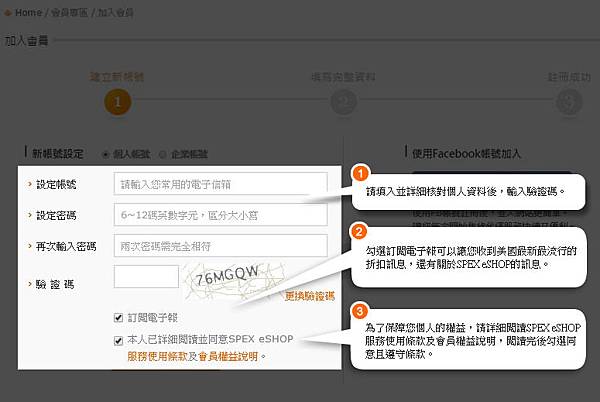The image size is (600, 402).
Task: Click the captcha image 76MGQW
Action: (x=234, y=280)
